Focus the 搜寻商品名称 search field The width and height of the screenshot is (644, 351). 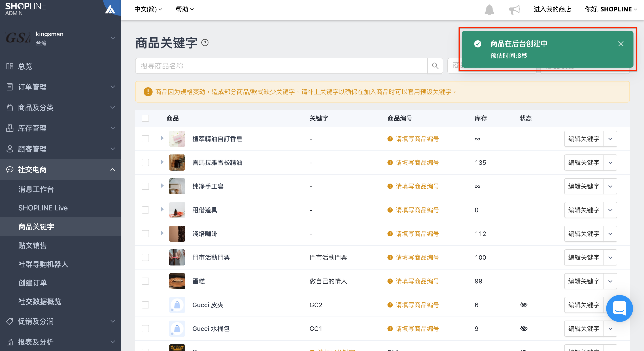coord(281,66)
